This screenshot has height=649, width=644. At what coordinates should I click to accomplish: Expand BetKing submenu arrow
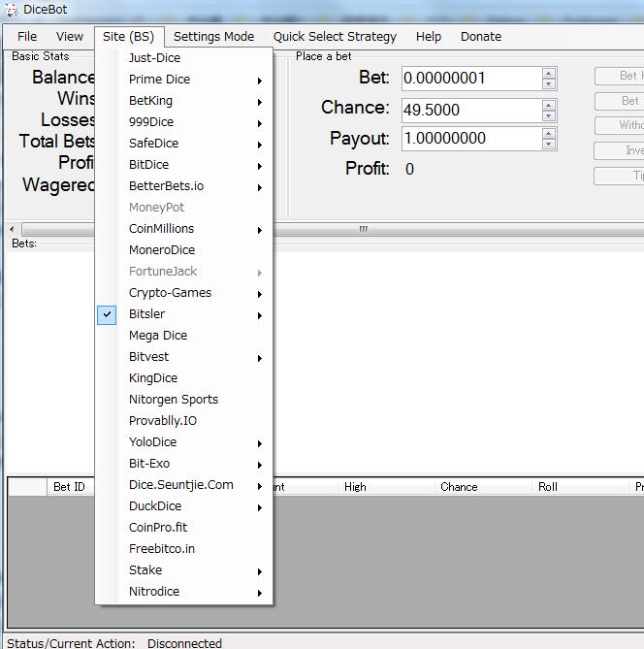pos(260,102)
